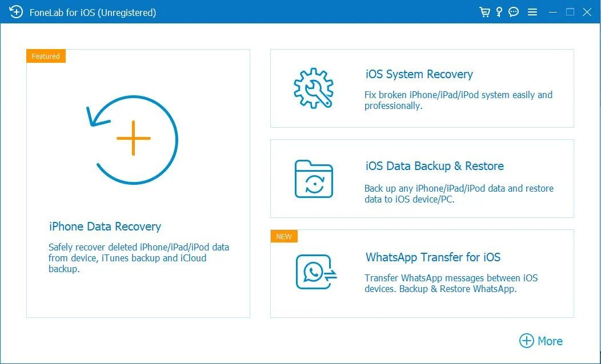Open the hamburger menu in title bar
Screen dimensions: 601x364
pyautogui.click(x=532, y=12)
